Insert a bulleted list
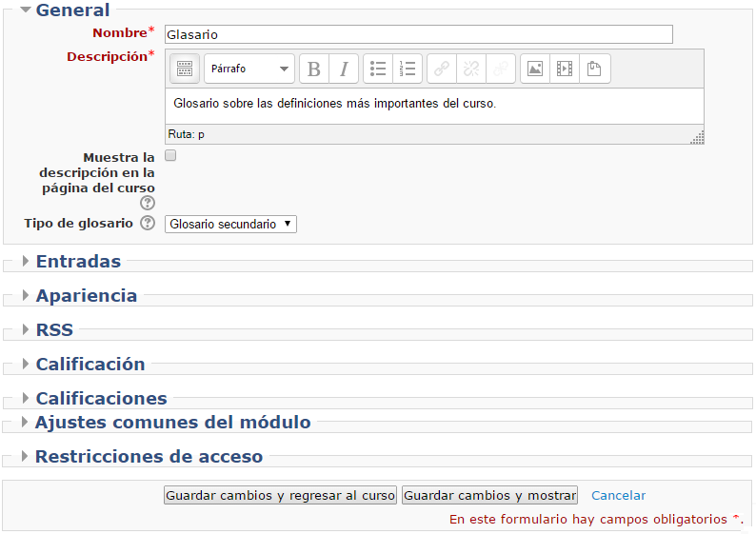This screenshot has width=756, height=534. tap(378, 69)
